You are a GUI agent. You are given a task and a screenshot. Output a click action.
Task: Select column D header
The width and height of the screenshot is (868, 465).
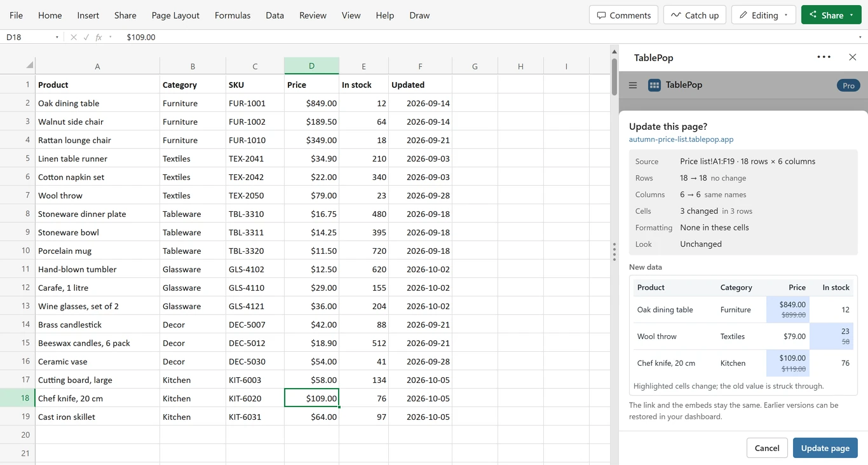pos(311,66)
